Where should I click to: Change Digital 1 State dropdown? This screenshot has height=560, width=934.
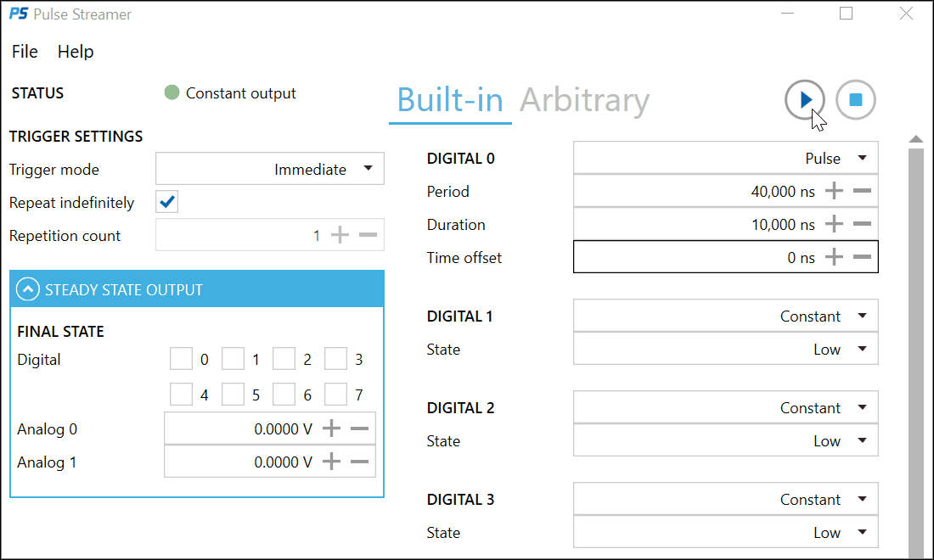[725, 349]
